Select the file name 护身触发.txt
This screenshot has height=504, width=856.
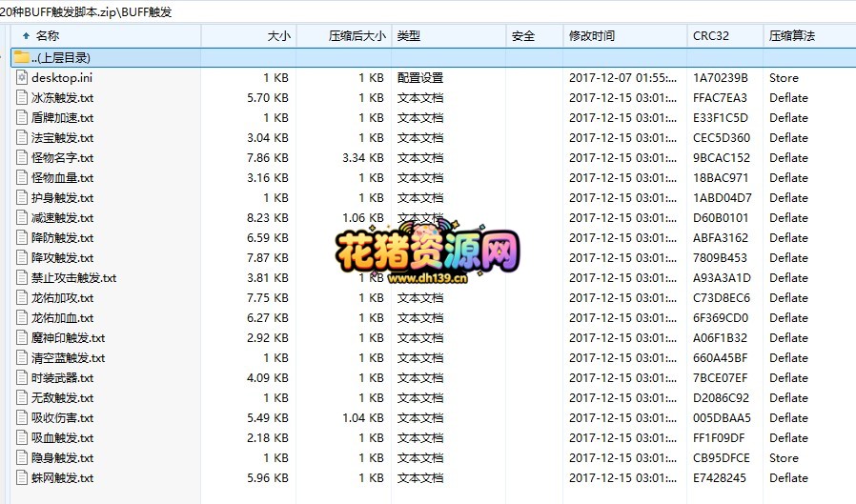pyautogui.click(x=62, y=198)
